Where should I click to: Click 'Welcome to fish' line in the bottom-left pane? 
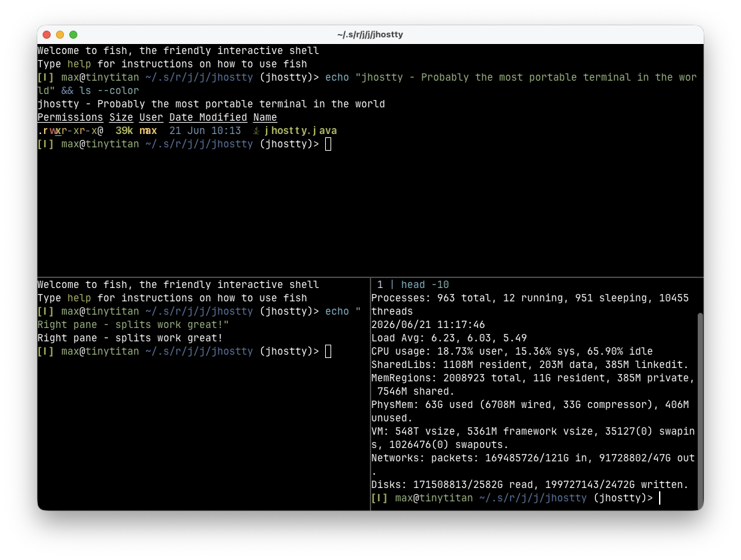[x=178, y=285]
